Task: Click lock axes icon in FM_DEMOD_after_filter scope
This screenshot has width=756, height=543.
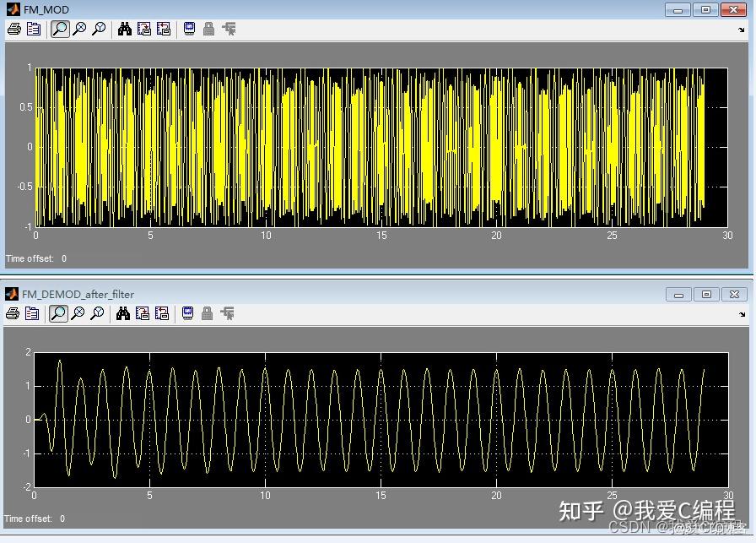Action: tap(207, 314)
